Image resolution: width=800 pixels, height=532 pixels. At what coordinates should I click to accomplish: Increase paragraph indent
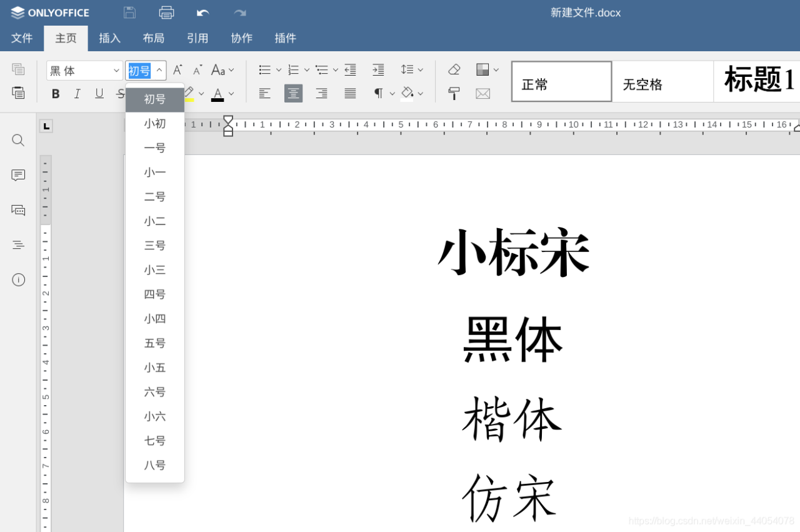coord(378,69)
